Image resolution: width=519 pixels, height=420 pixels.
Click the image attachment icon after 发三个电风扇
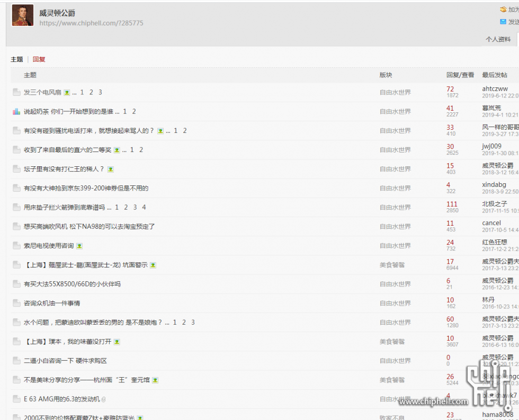point(67,93)
